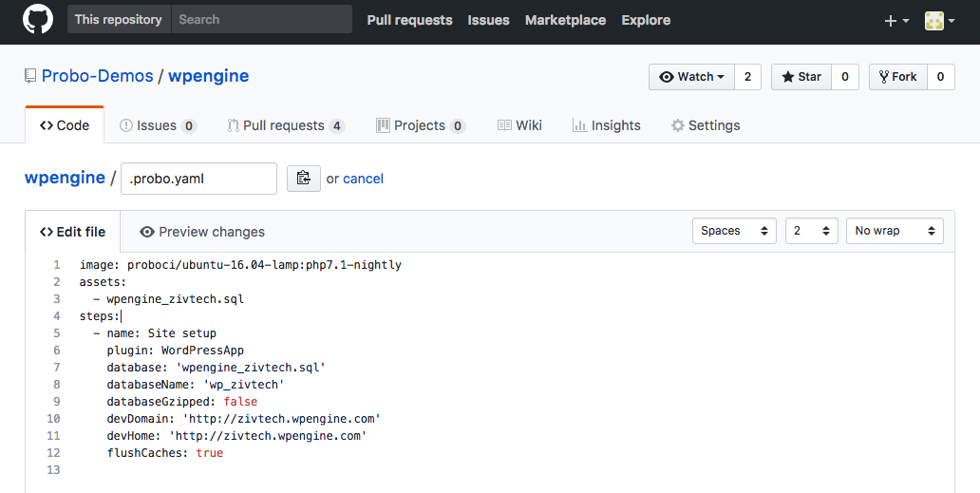Expand the No wrap line mode dropdown
This screenshot has height=493, width=980.
(894, 231)
